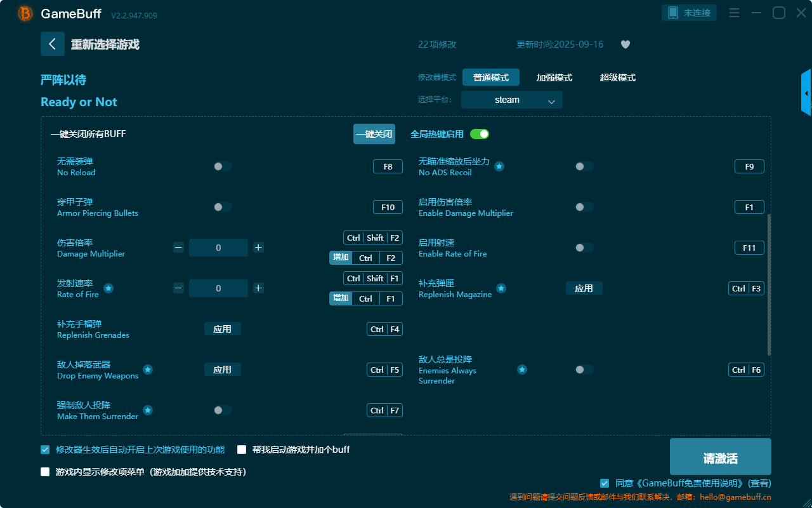Select 加强模式 tab
Viewport: 812px width, 508px height.
pos(554,77)
